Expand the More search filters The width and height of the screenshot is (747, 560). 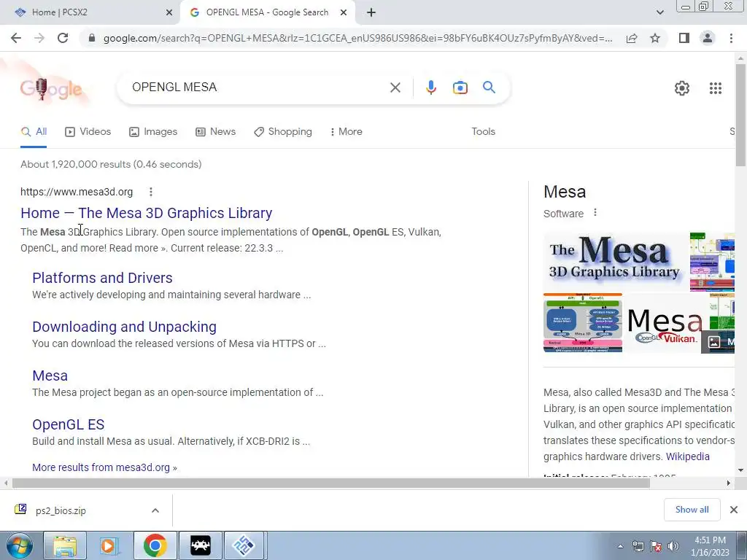[347, 132]
